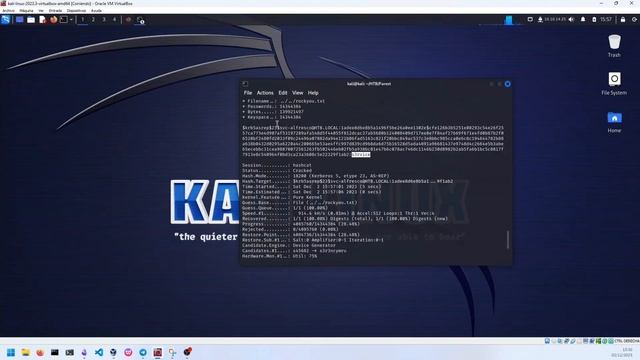This screenshot has width=640, height=360.
Task: Click the lock screen icon
Action: 623,20
